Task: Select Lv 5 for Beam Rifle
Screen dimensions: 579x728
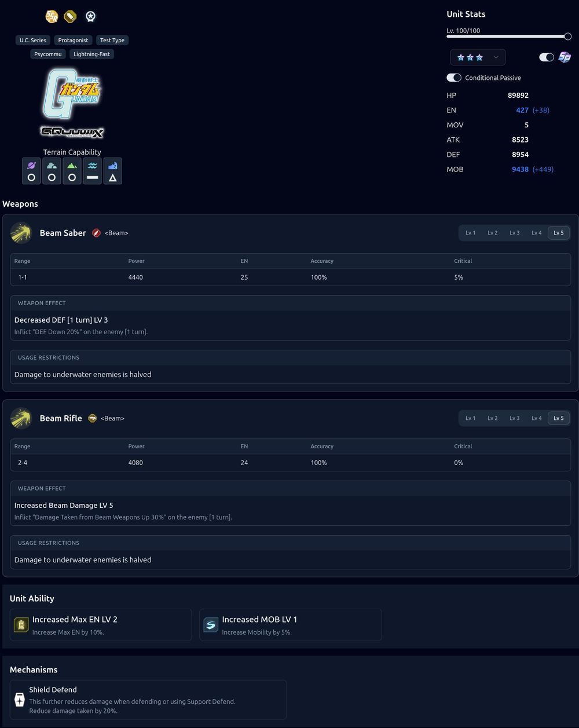Action: [559, 418]
